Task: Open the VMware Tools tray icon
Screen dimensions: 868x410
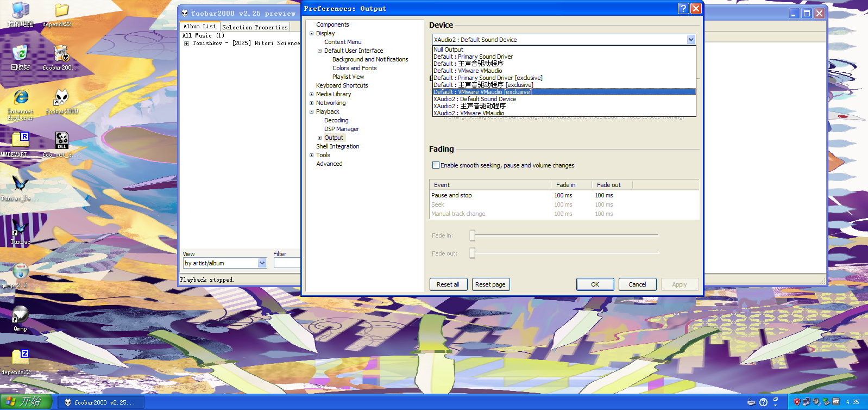Action: click(x=836, y=402)
